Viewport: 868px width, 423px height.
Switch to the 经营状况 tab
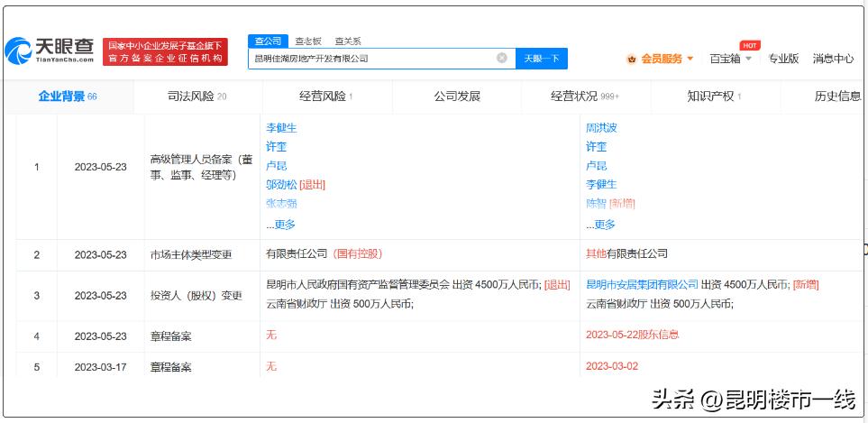585,97
